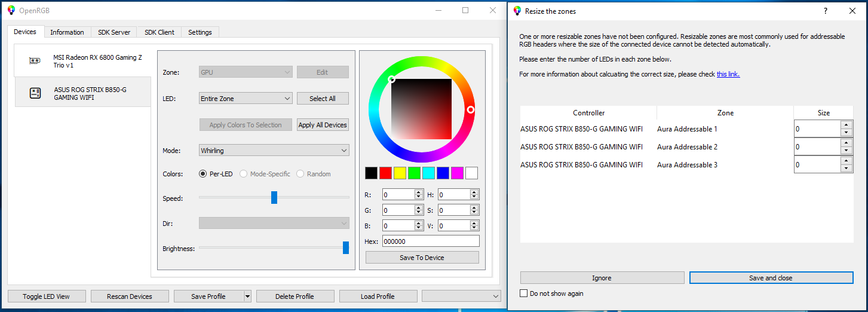This screenshot has height=312, width=868.
Task: Decrement the G color value spinner
Action: pos(419,213)
